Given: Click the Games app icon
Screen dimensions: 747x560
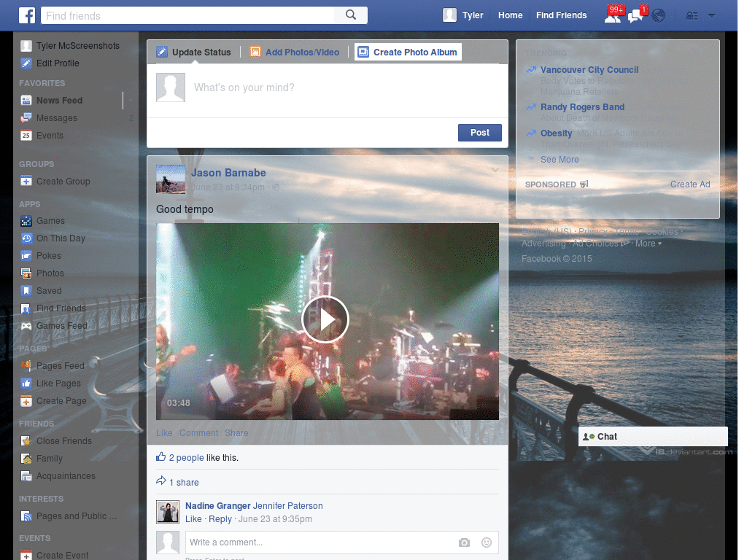Looking at the screenshot, I should (26, 220).
